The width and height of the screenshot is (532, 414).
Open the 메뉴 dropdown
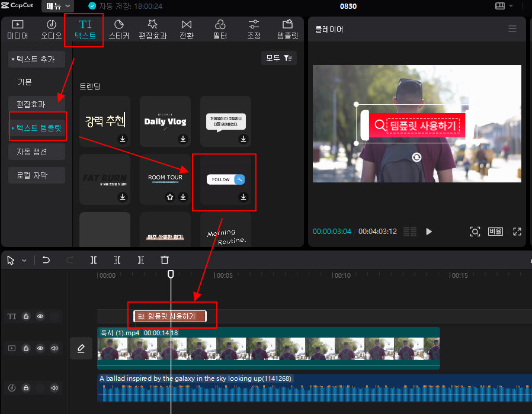pyautogui.click(x=57, y=6)
